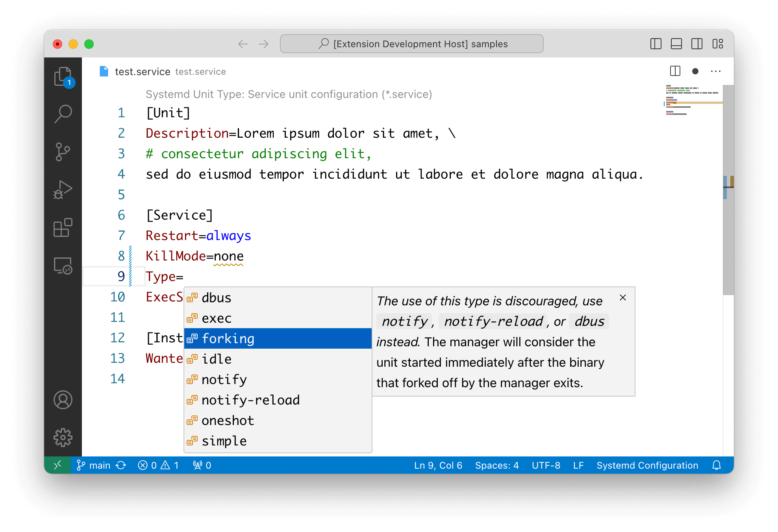Change language mode Systemd Configuration
778x532 pixels.
click(x=647, y=465)
